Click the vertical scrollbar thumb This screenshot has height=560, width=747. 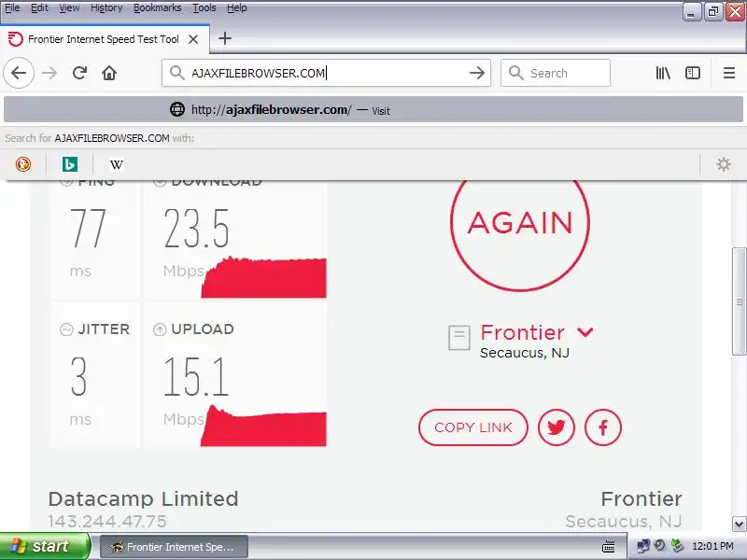(x=739, y=301)
